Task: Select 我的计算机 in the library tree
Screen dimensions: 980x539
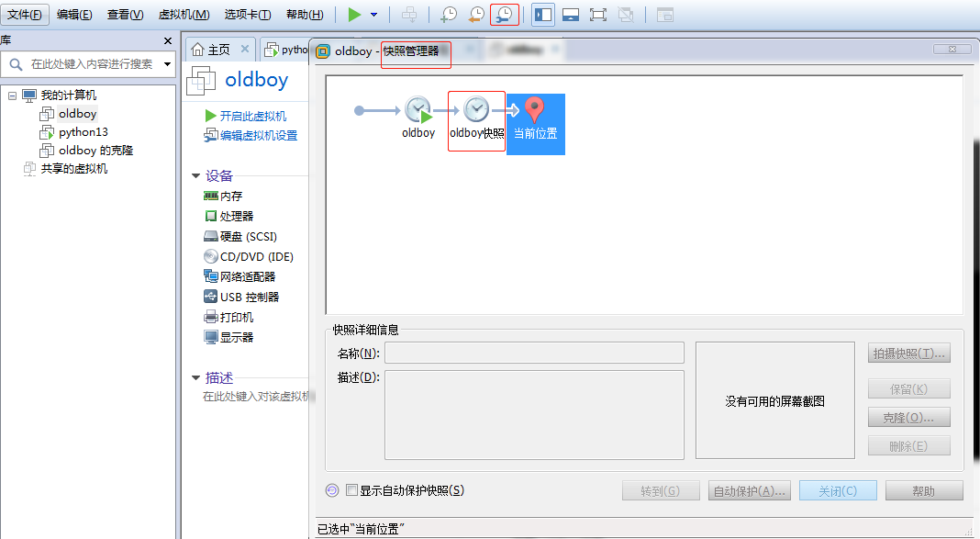Action: (x=69, y=95)
